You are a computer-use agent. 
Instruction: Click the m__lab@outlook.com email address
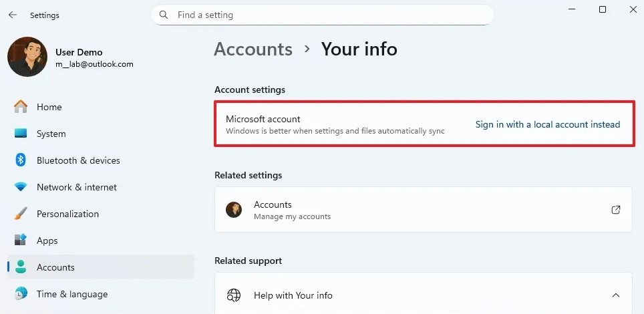pos(94,65)
